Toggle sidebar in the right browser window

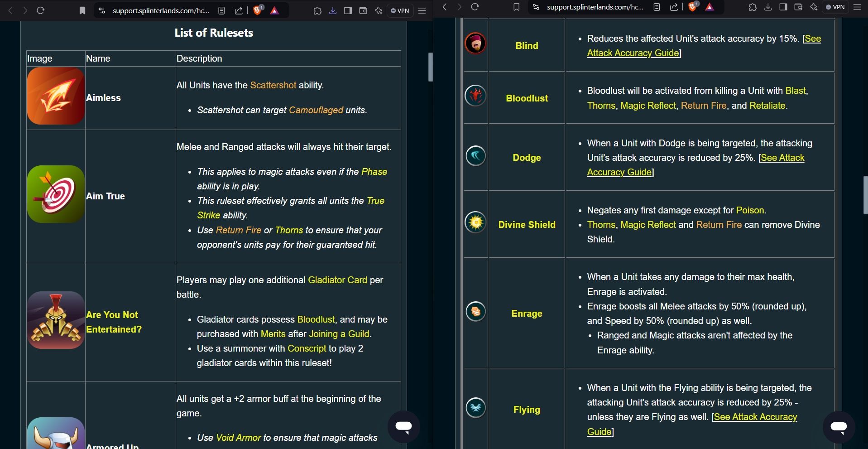(x=783, y=7)
